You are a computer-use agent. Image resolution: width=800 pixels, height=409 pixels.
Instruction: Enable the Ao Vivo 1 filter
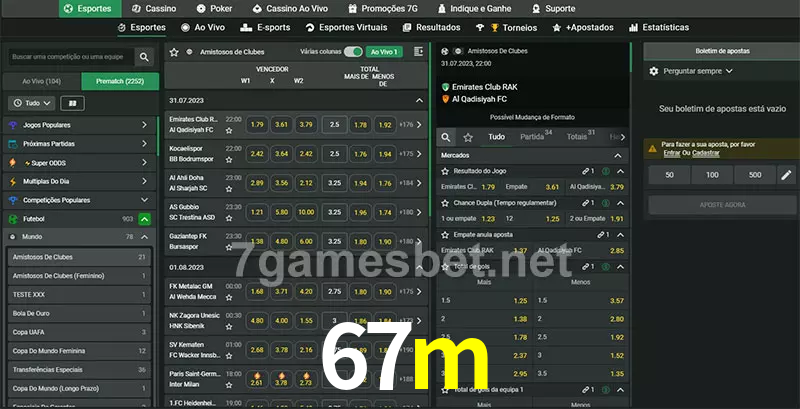tap(383, 51)
